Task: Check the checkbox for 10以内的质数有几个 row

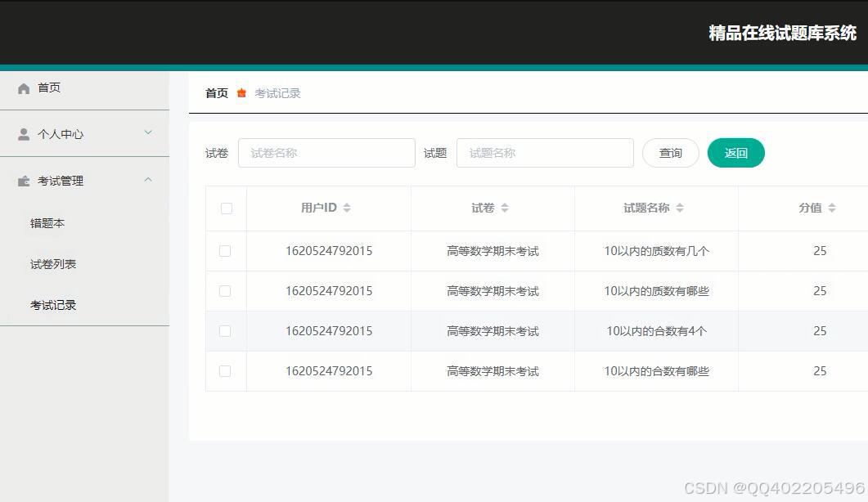Action: click(x=226, y=250)
